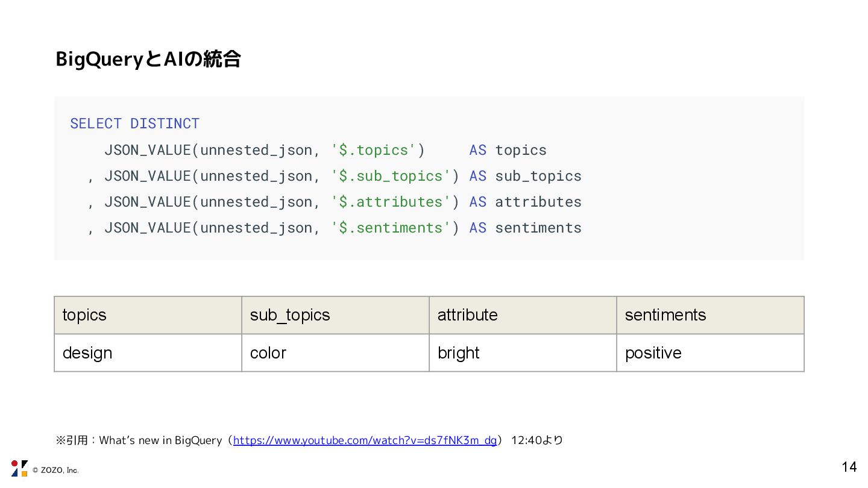Click the attribute column header
The width and height of the screenshot is (868, 488).
(x=523, y=315)
